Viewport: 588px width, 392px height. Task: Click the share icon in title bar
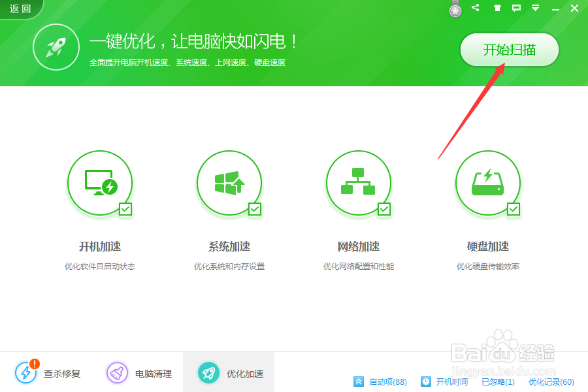pos(476,7)
